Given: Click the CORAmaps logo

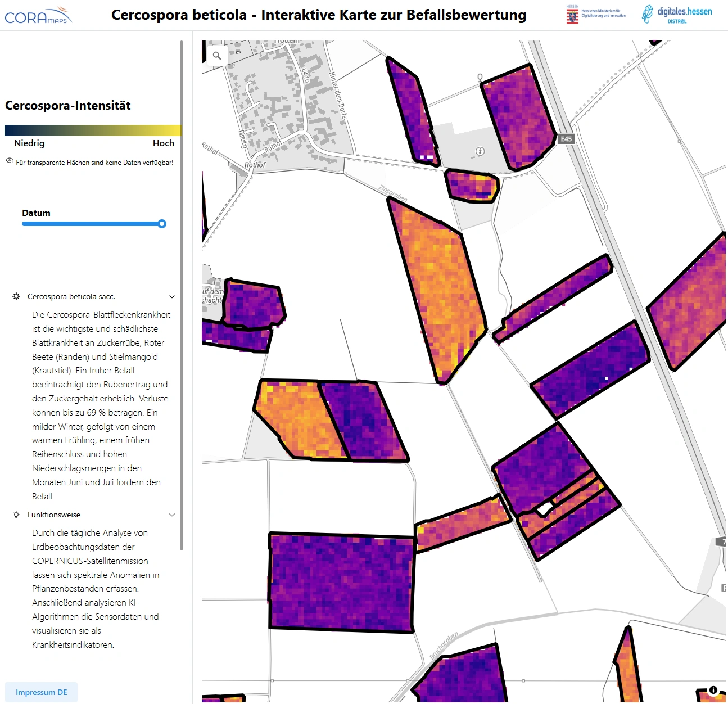Looking at the screenshot, I should tap(38, 16).
